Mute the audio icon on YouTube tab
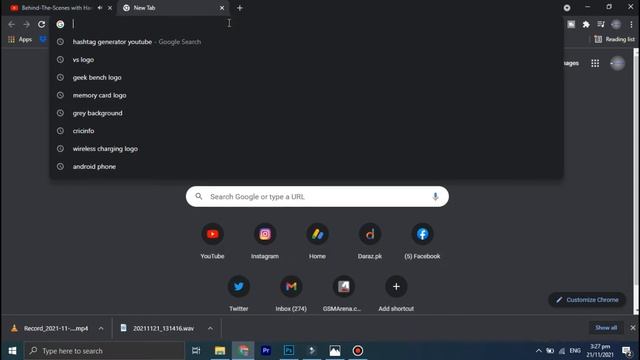Screen dimensions: 640x360 coord(100,8)
